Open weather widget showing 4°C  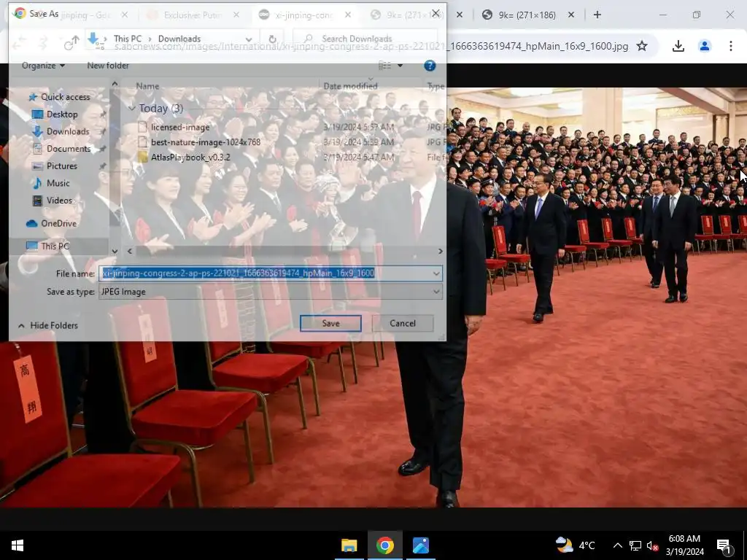click(x=575, y=545)
